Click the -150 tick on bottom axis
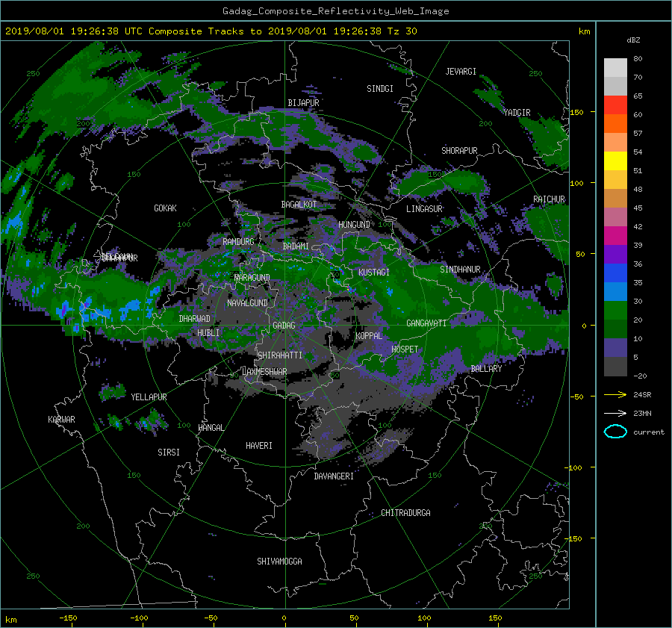Screen dimensions: 672x628 click(x=68, y=618)
